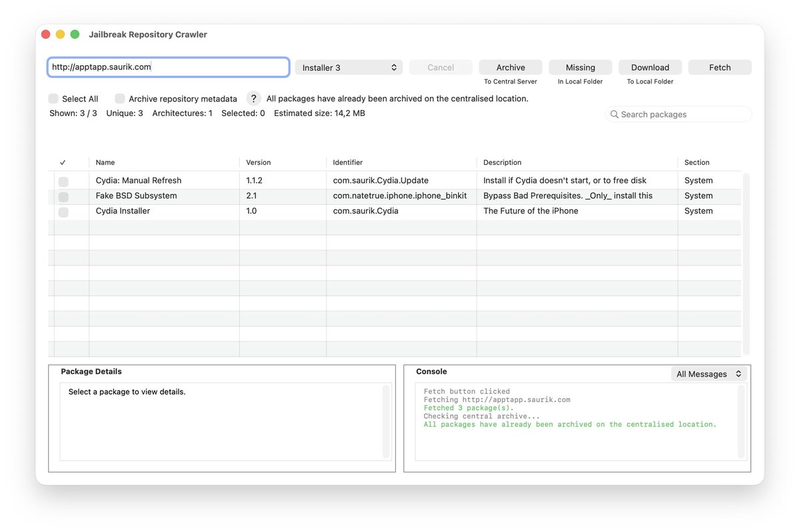
Task: Click the package table vertical scrollbar
Action: pos(746,264)
